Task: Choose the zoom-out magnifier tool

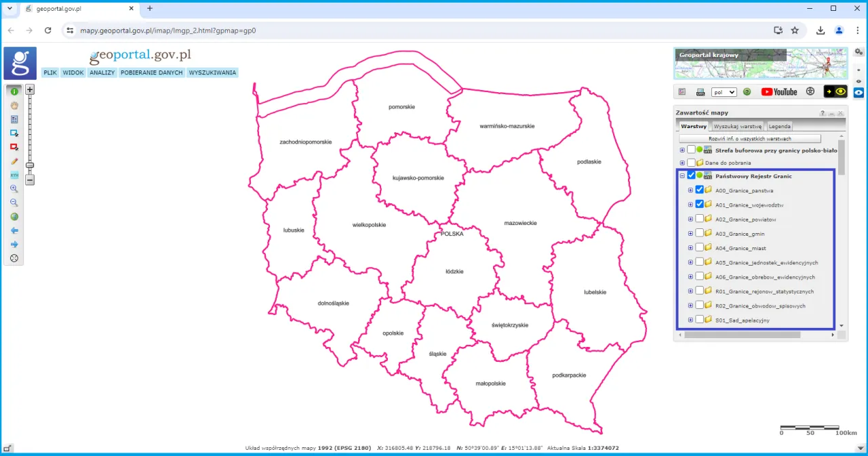Action: [14, 202]
